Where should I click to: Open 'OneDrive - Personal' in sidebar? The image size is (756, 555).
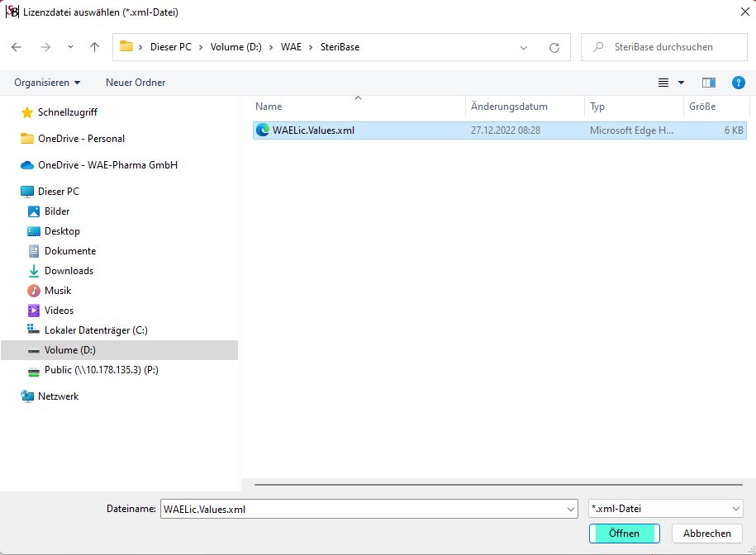point(73,139)
